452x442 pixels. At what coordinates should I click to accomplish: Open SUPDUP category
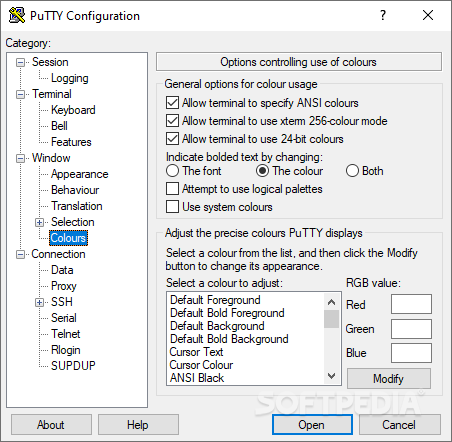tap(73, 366)
